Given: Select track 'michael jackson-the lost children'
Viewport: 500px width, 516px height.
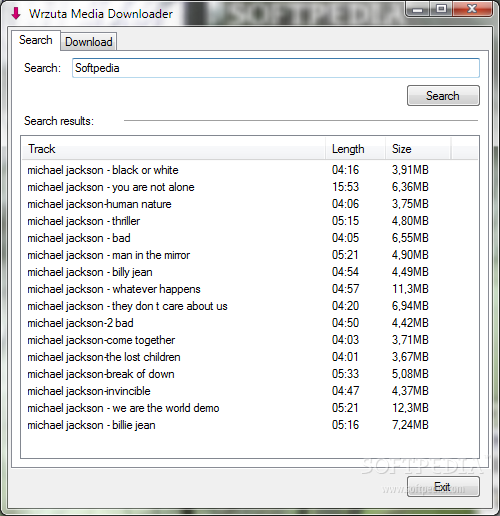Looking at the screenshot, I should click(x=104, y=357).
